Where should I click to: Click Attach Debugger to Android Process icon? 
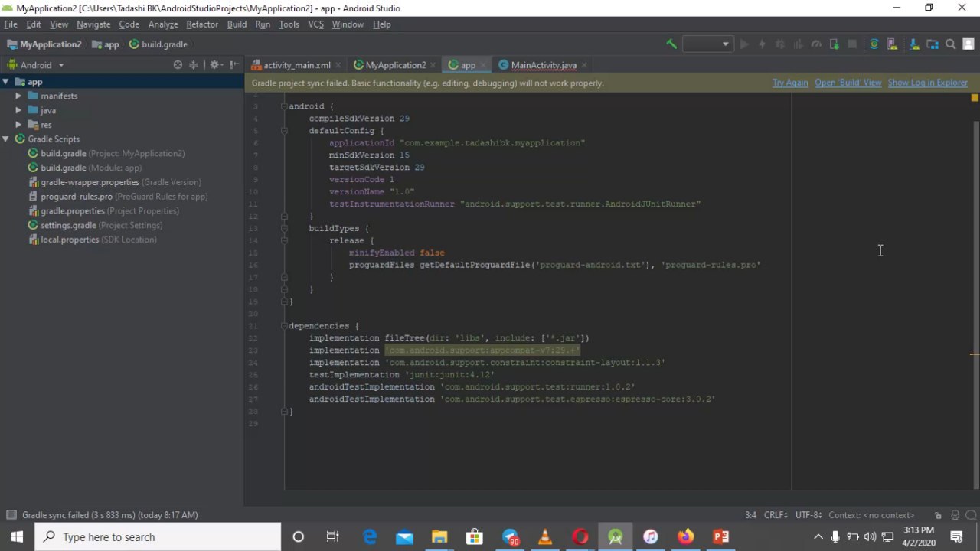tap(834, 44)
